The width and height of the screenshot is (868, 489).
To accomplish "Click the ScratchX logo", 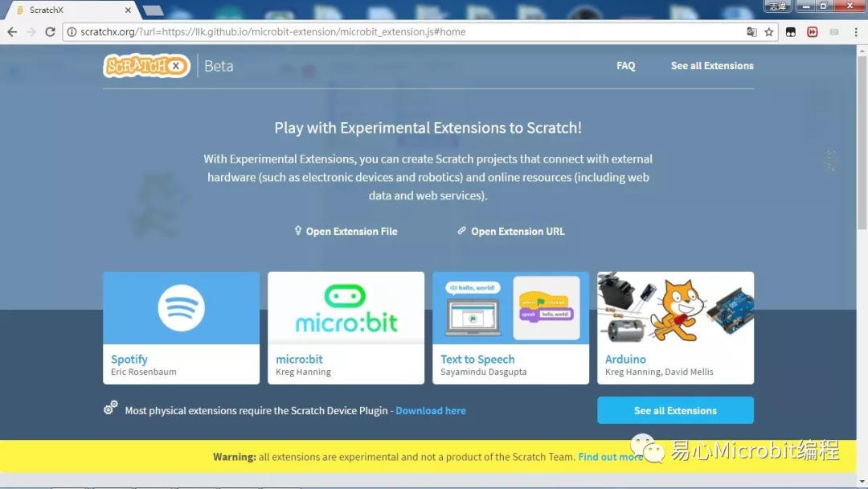I will 147,66.
